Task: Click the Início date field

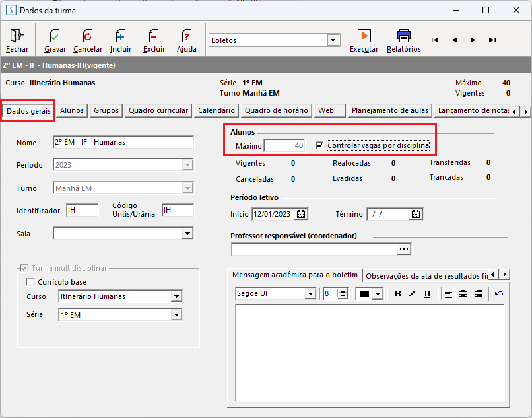Action: click(273, 214)
